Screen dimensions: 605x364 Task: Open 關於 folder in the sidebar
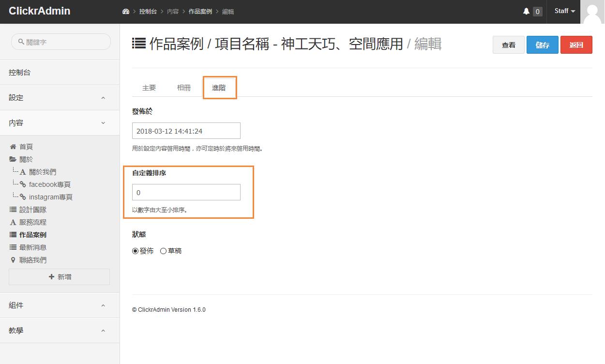26,159
